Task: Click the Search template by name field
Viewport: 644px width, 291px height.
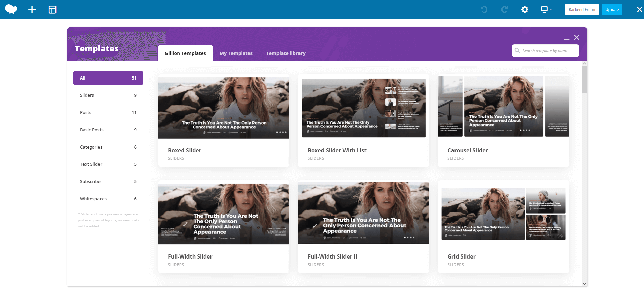Action: click(545, 51)
